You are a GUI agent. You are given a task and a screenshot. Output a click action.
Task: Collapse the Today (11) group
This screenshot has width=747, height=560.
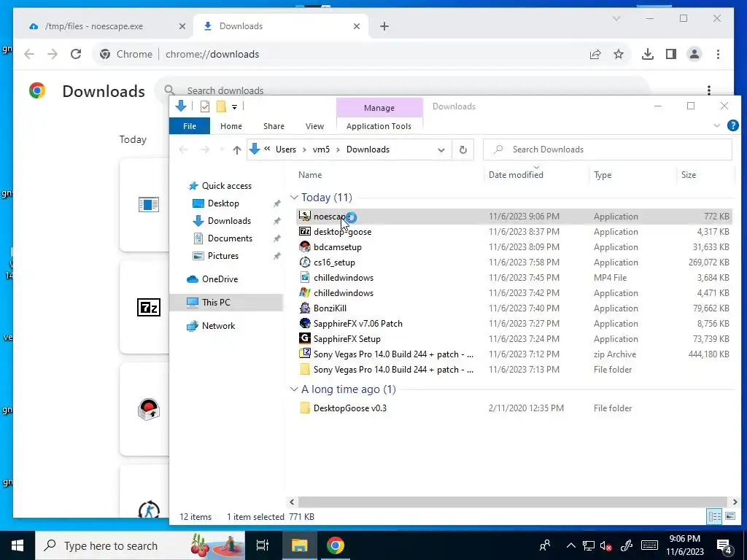[x=294, y=197]
